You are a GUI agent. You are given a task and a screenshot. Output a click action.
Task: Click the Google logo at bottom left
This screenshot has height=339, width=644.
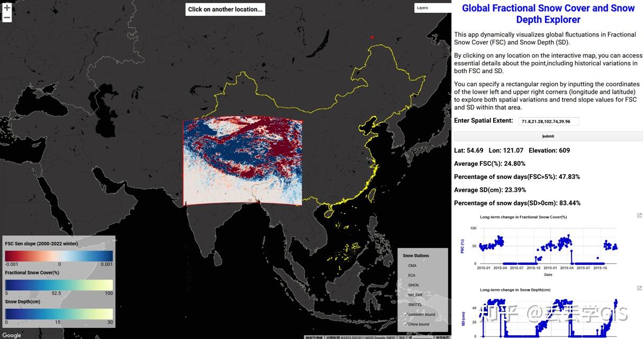pos(11,335)
